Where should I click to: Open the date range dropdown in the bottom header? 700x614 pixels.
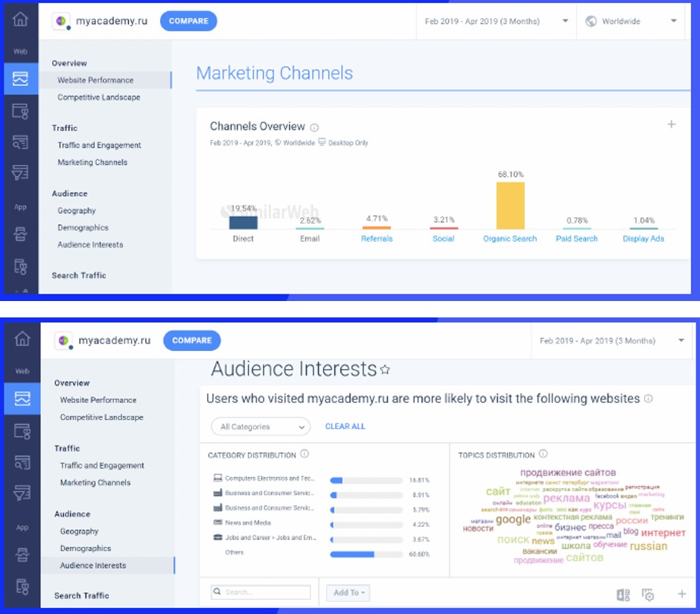tap(611, 341)
